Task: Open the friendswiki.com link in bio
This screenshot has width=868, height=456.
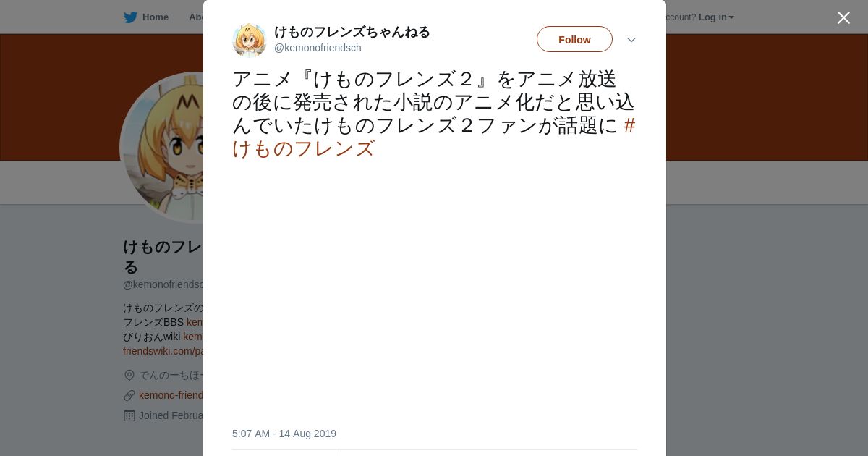Action: (x=163, y=351)
